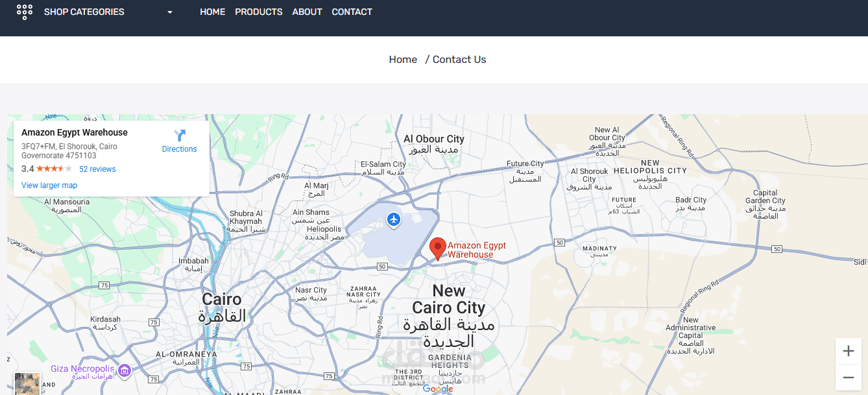868x395 pixels.
Task: Click the Shubra Al Khaymah label
Action: tap(246, 221)
